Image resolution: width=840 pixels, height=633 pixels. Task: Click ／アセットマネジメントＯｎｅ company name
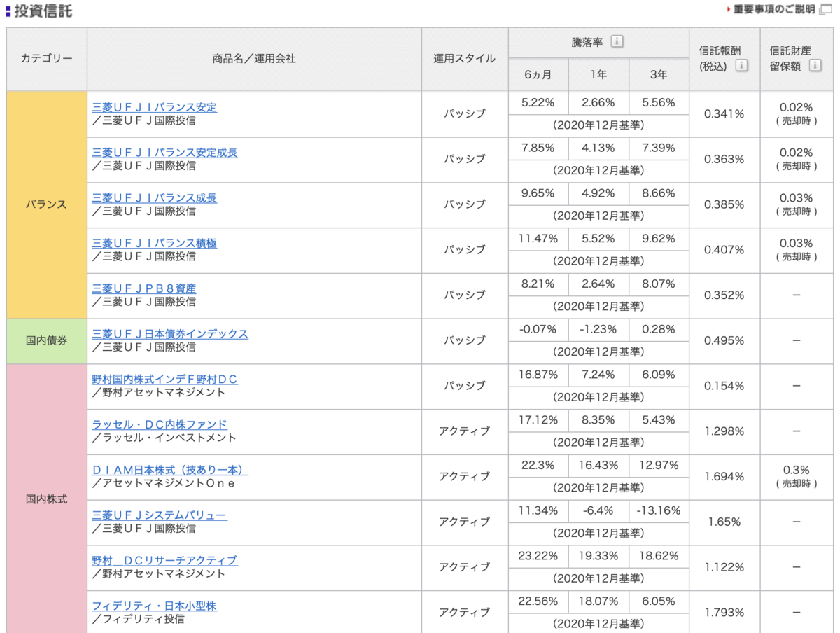point(164,483)
